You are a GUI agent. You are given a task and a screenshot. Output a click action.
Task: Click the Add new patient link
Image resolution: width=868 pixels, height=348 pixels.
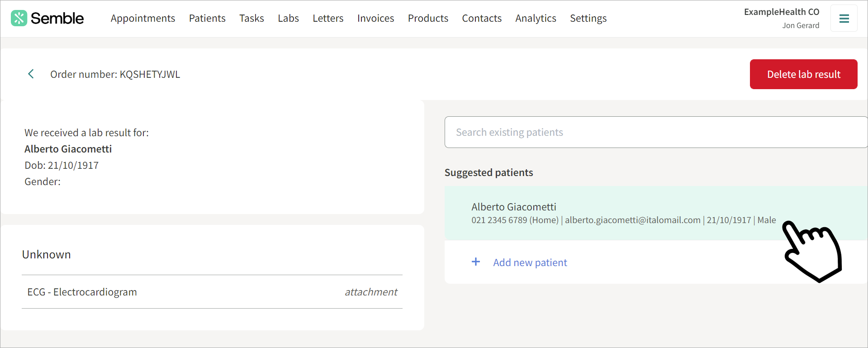[530, 262]
